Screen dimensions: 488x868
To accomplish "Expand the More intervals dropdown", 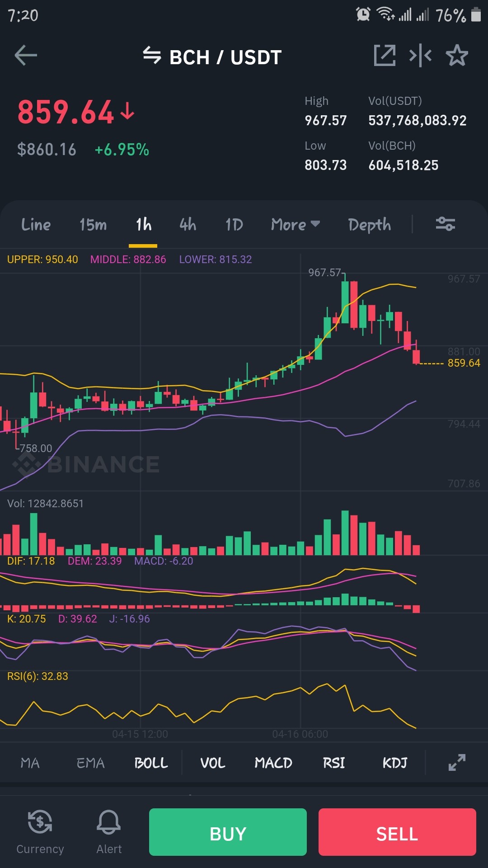I will [296, 225].
